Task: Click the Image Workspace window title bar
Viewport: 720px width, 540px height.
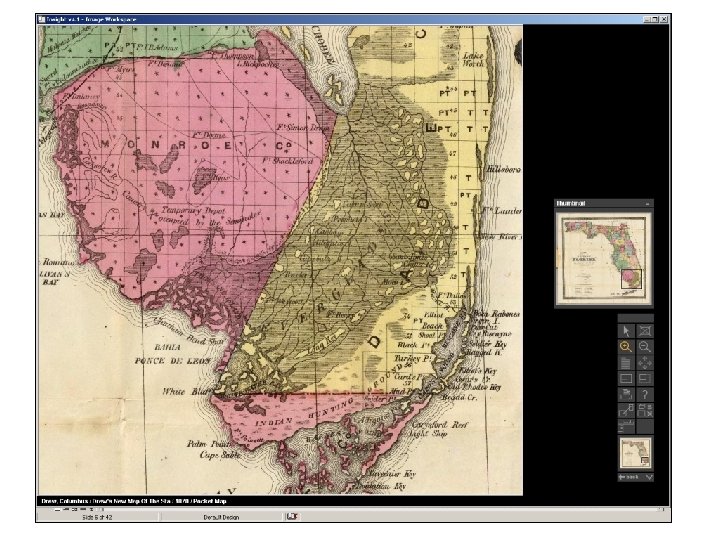Action: pyautogui.click(x=353, y=19)
